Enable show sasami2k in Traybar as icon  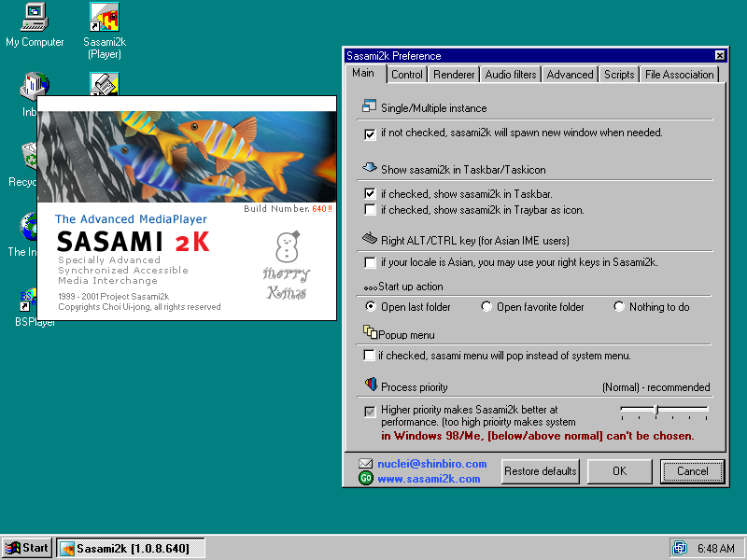[x=371, y=210]
